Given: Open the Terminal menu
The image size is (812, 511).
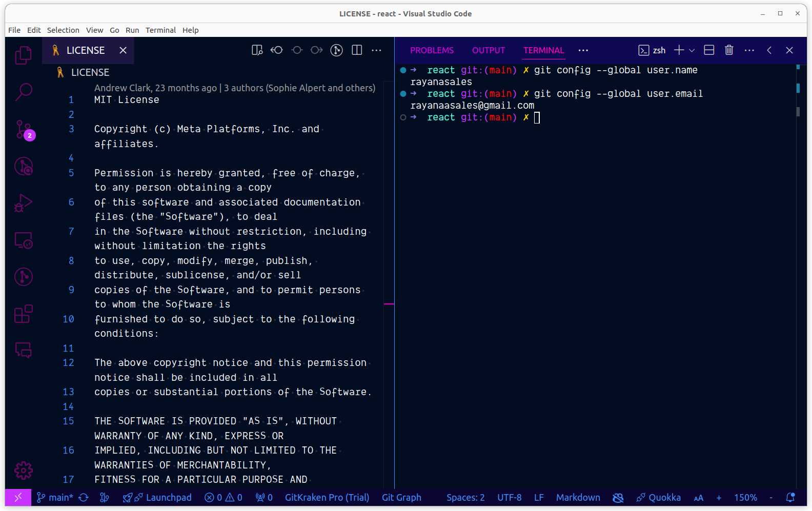Looking at the screenshot, I should point(160,30).
